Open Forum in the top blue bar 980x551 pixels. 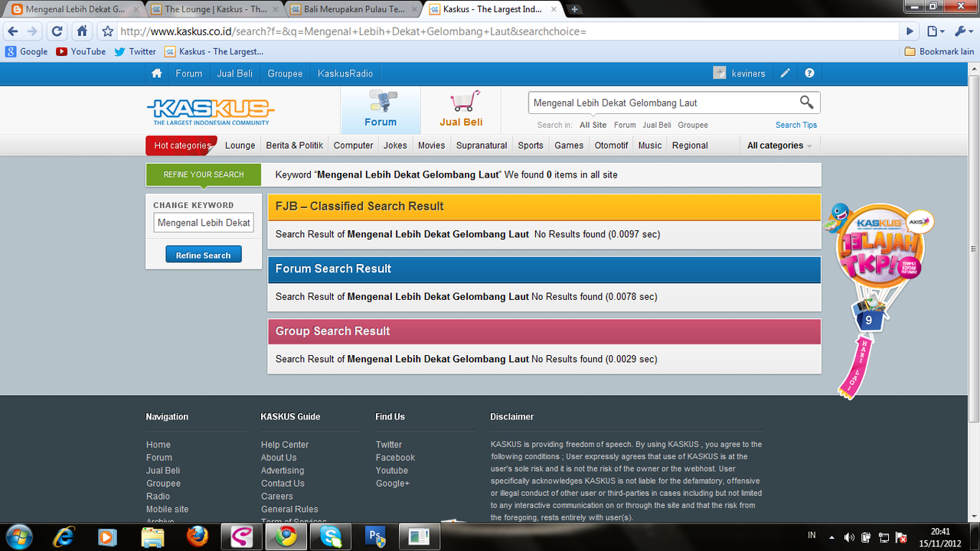click(x=189, y=73)
